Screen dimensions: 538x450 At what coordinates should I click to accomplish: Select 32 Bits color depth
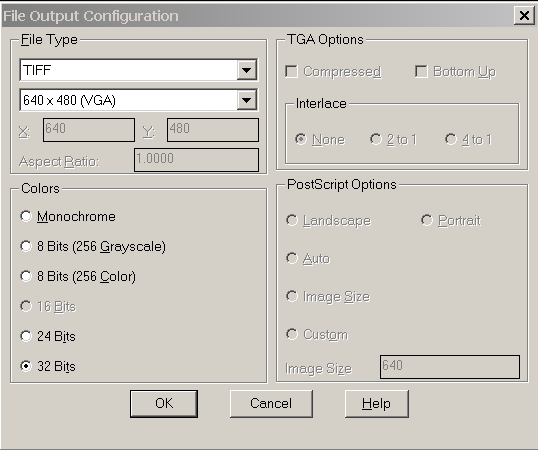pos(26,366)
